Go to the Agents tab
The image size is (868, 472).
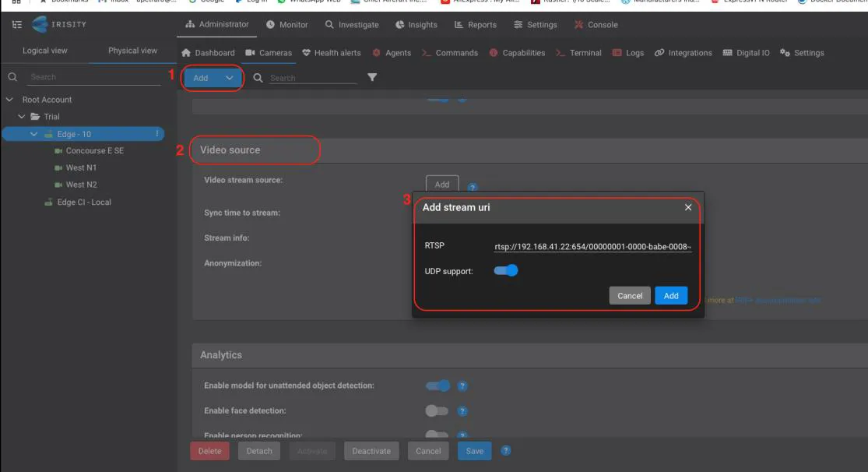pos(392,53)
